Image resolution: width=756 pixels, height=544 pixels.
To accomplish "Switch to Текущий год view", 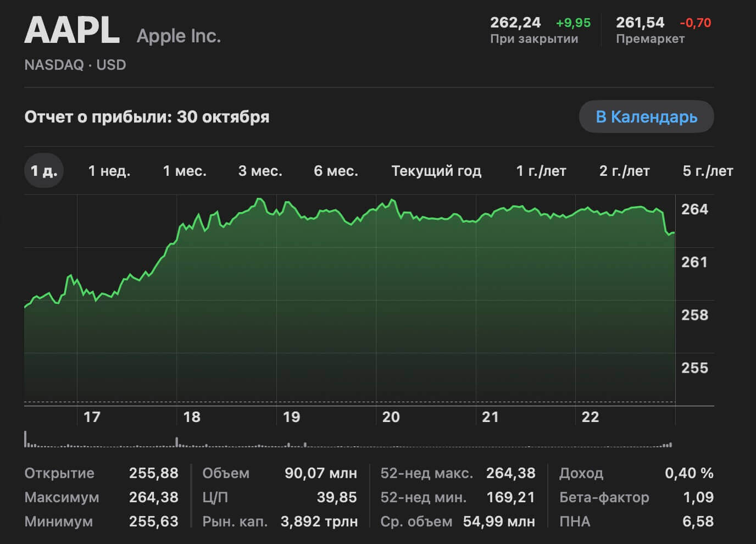I will (436, 171).
